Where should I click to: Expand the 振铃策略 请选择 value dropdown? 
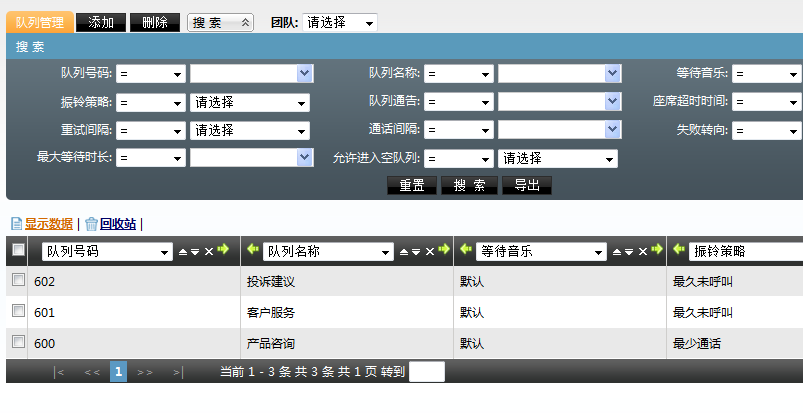250,102
